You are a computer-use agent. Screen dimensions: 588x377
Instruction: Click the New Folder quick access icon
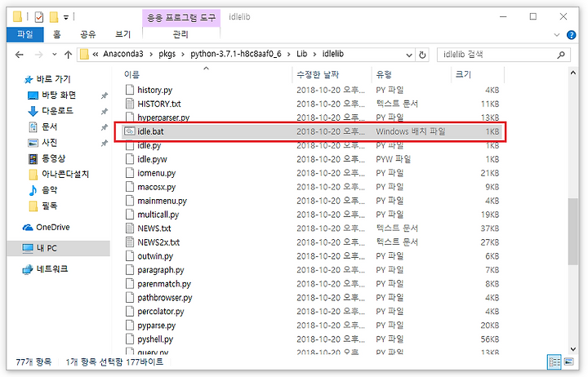point(54,17)
